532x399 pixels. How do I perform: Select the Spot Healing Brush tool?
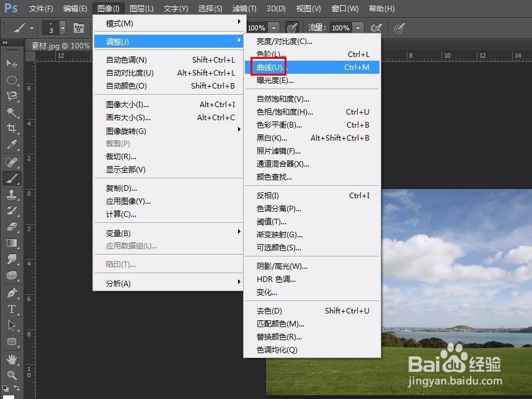click(12, 162)
